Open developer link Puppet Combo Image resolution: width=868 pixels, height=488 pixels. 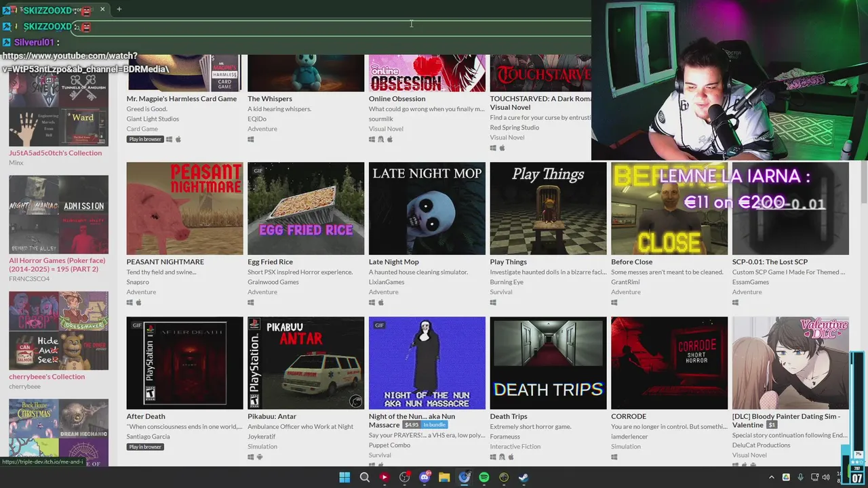[x=389, y=445]
